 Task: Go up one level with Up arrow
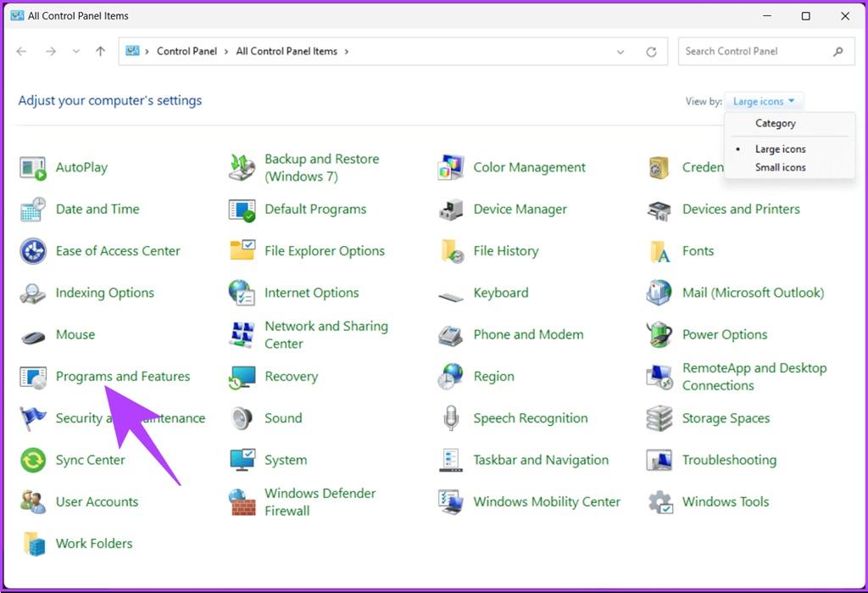(100, 52)
